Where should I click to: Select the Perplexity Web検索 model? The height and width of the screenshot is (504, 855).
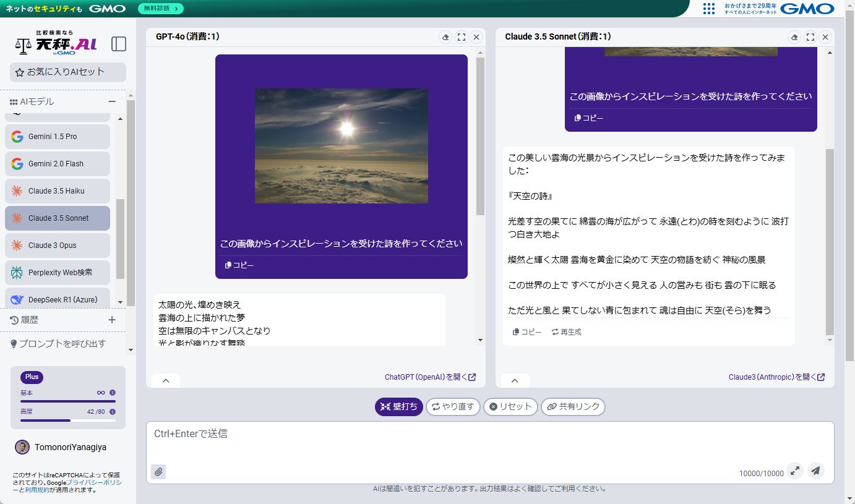(57, 273)
